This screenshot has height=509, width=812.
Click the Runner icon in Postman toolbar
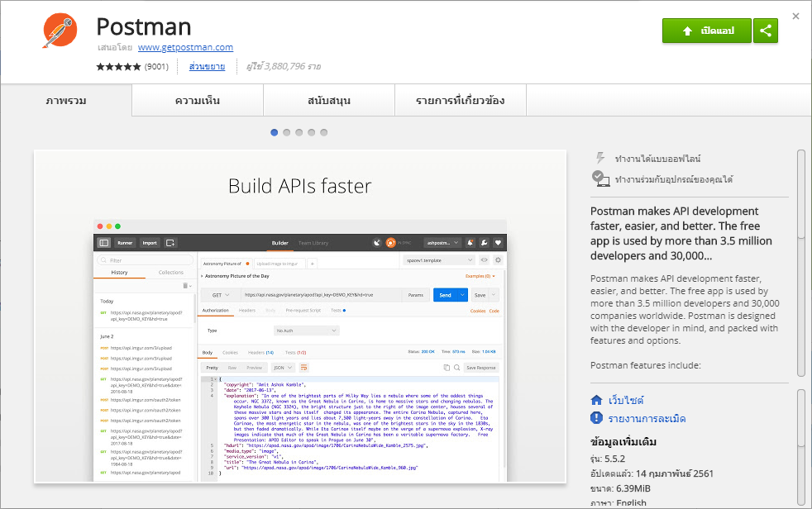pos(125,243)
